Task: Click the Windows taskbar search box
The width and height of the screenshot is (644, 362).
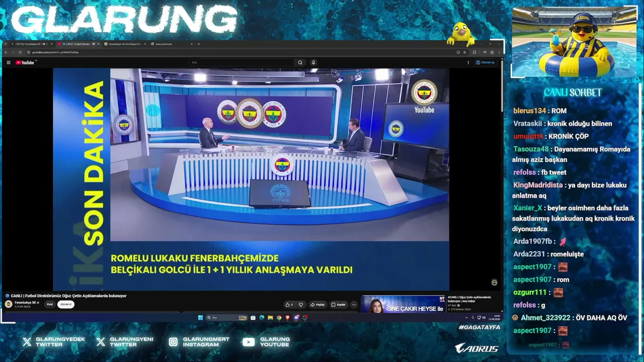Action: [x=228, y=318]
